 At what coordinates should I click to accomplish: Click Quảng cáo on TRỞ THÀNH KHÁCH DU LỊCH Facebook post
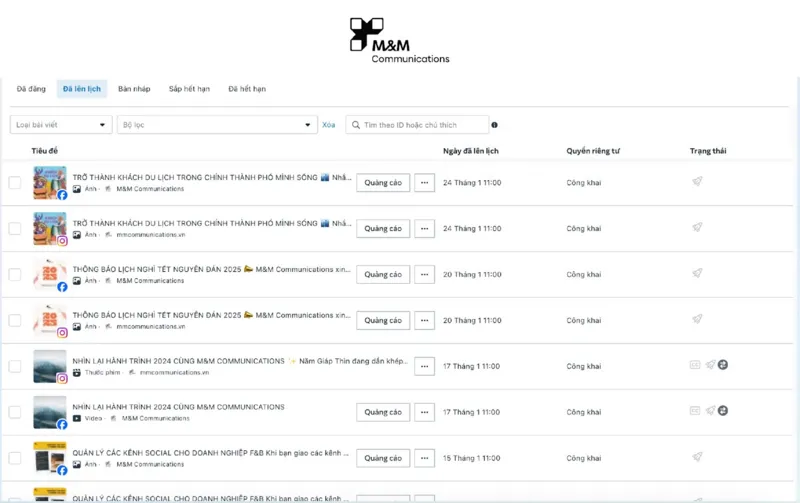pos(383,183)
